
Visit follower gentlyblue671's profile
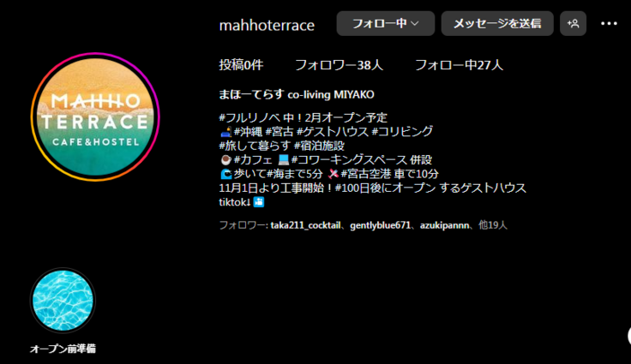pyautogui.click(x=381, y=225)
